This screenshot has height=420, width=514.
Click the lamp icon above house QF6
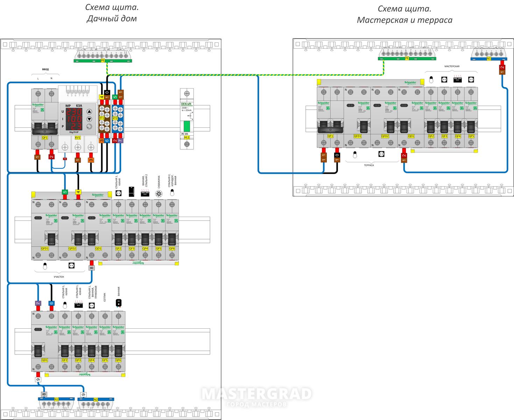coord(172,192)
